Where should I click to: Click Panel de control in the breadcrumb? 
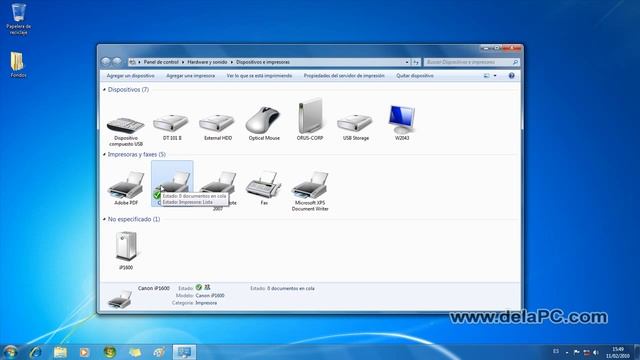click(x=161, y=62)
